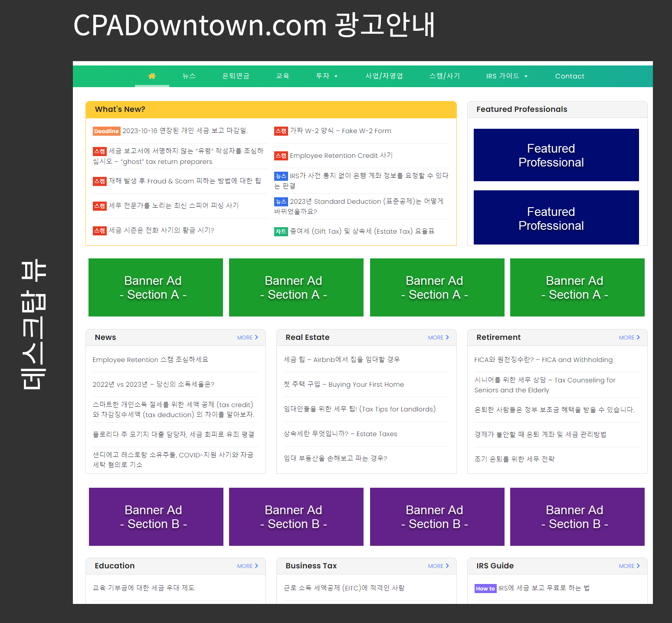Open the Buying Your First Home article
This screenshot has height=623, width=672.
point(344,385)
